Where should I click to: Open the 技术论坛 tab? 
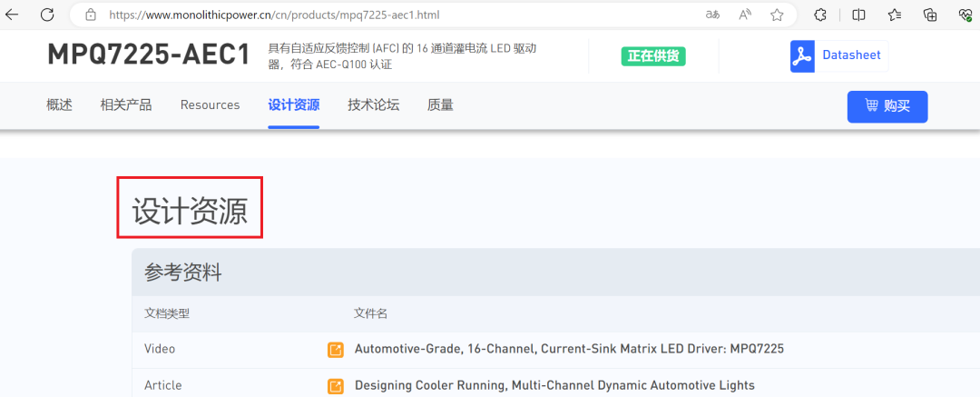pos(374,105)
